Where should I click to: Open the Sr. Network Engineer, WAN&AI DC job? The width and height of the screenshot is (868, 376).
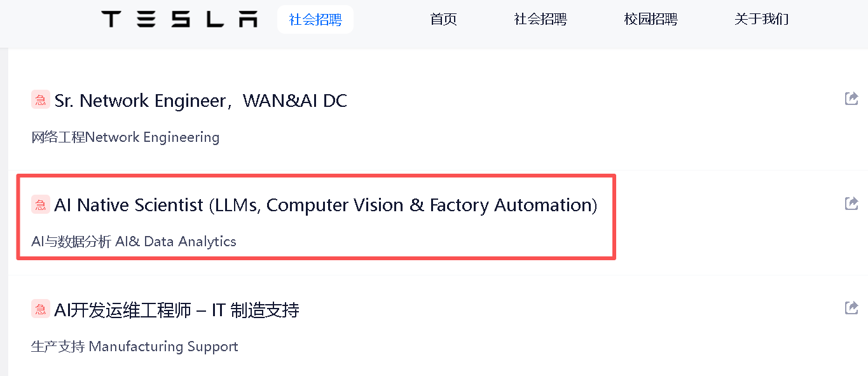pos(201,100)
